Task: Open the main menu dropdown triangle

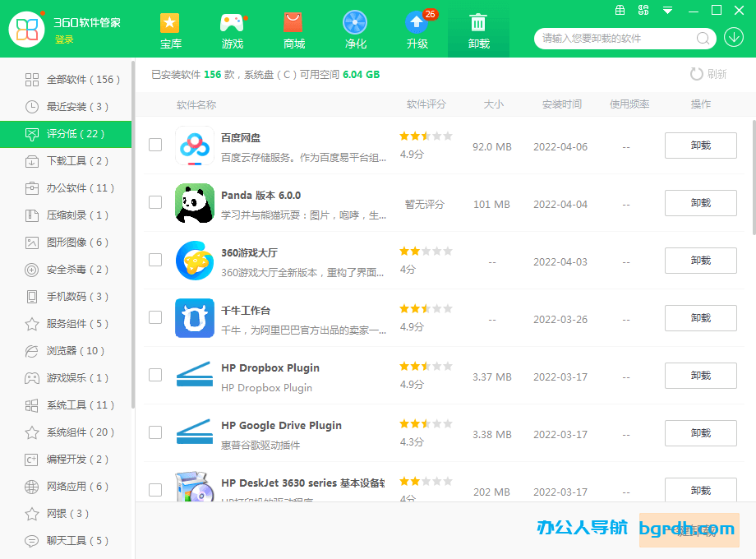Action: (668, 11)
